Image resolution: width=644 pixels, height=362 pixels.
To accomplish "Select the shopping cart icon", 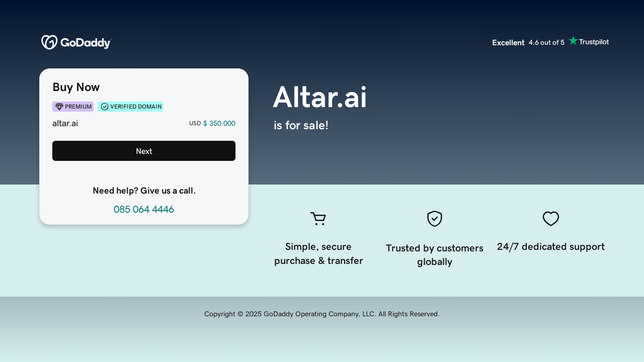I will (x=318, y=219).
